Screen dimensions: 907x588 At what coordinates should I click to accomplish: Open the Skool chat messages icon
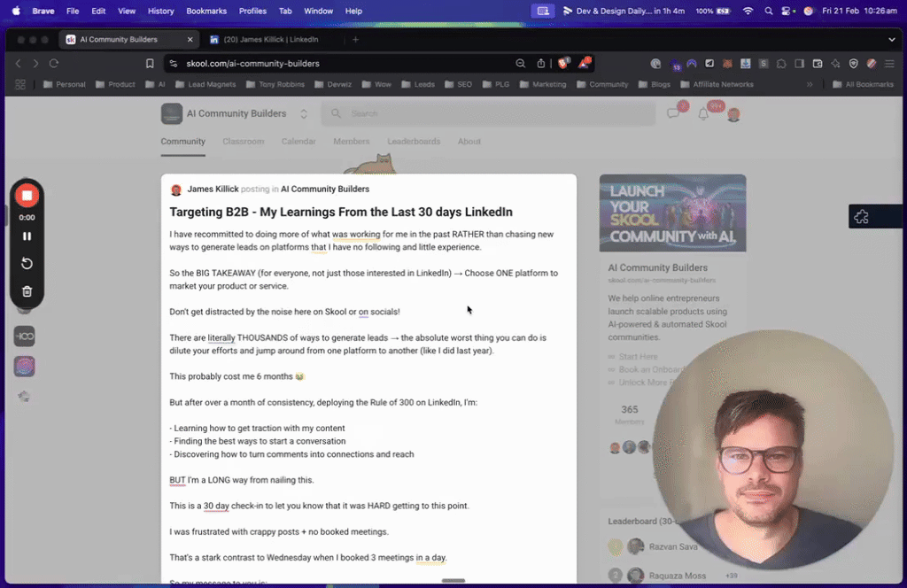pos(673,113)
